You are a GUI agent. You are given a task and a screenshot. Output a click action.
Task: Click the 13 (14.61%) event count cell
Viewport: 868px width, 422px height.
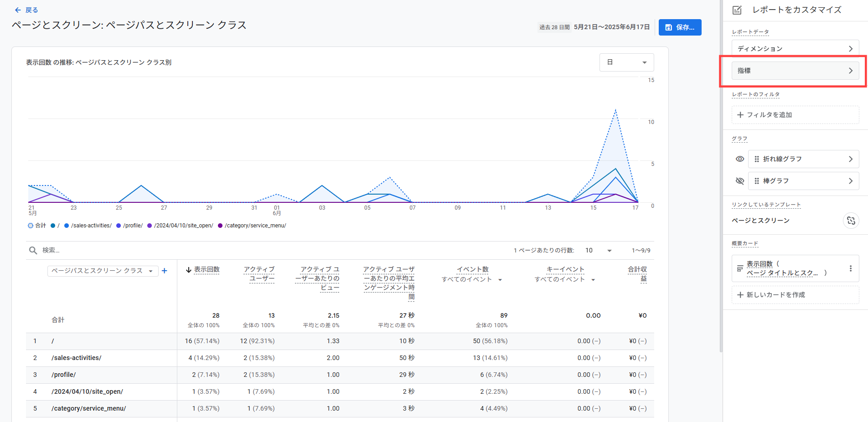[490, 358]
